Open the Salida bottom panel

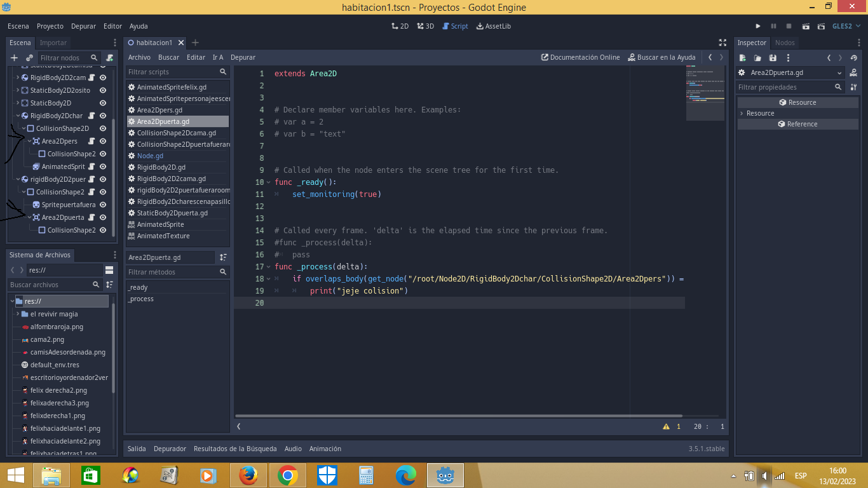(137, 449)
